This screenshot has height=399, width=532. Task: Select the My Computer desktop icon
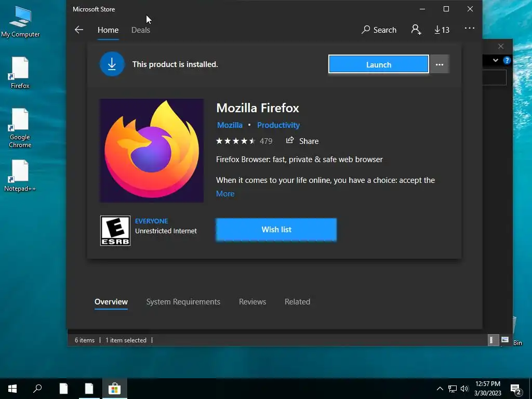coord(20,21)
